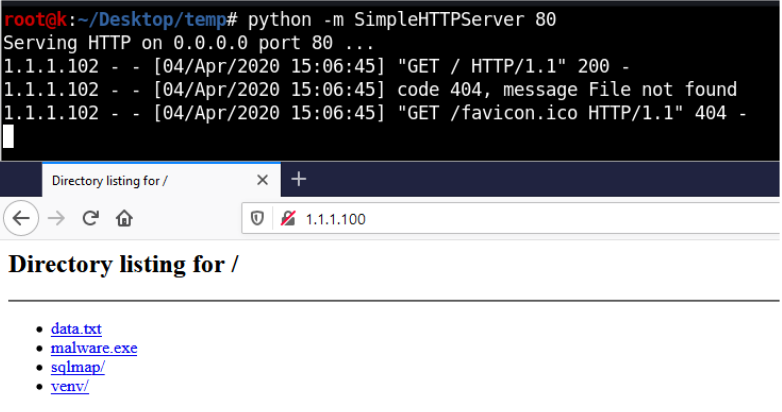Open the sqlmap/ directory link
The width and height of the screenshot is (782, 412).
[78, 367]
